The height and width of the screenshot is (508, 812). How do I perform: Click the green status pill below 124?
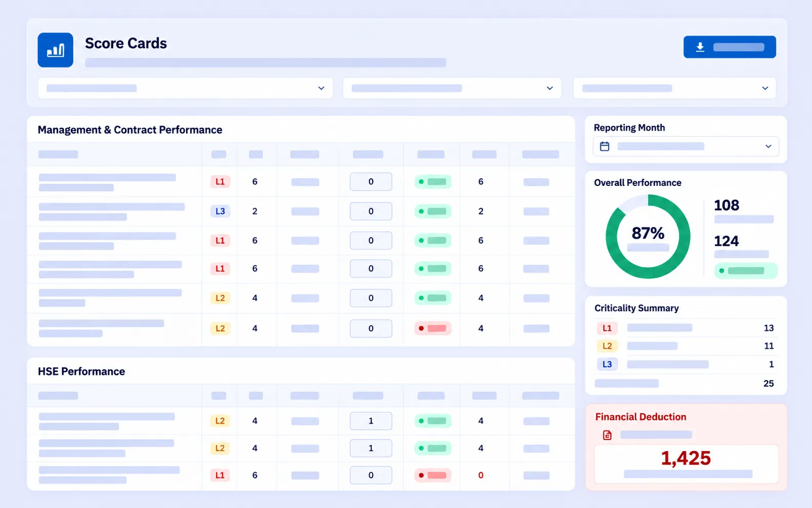745,270
